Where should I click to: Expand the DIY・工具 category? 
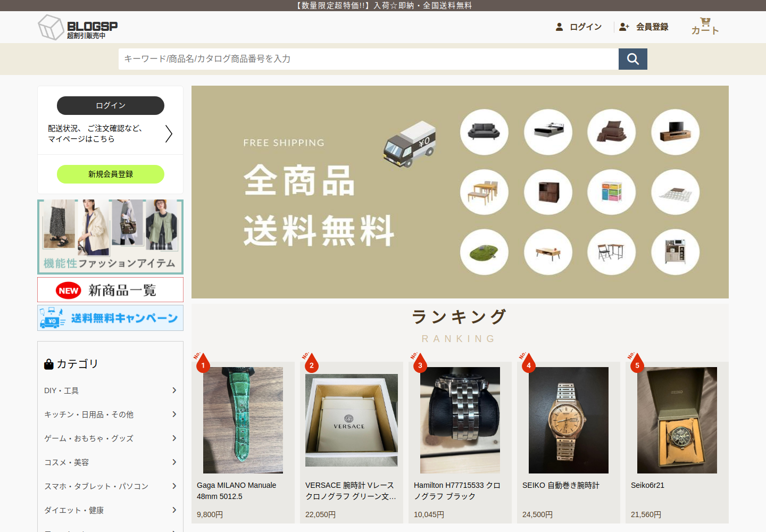[111, 390]
